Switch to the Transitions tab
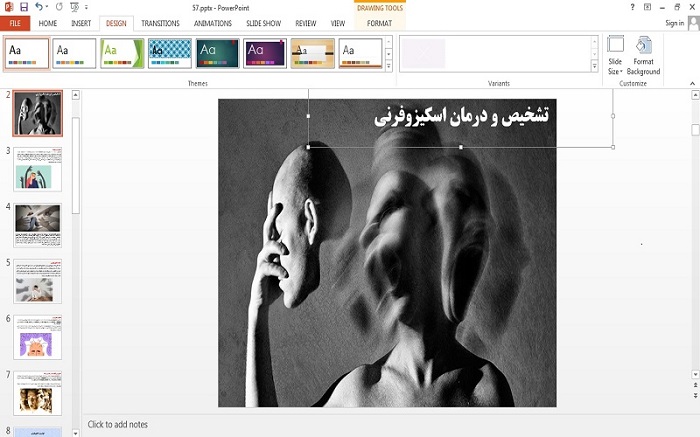 [x=160, y=22]
